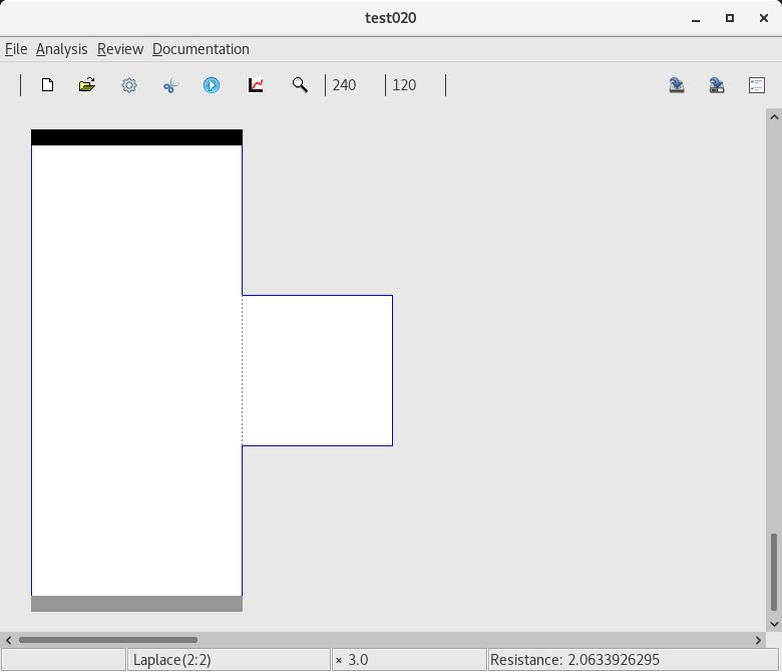Click the scroll right arrow at bottom
Screen dimensions: 782x672
(x=758, y=640)
